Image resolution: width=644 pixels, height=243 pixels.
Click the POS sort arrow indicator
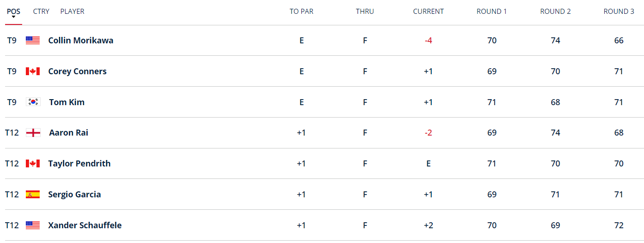(13, 17)
